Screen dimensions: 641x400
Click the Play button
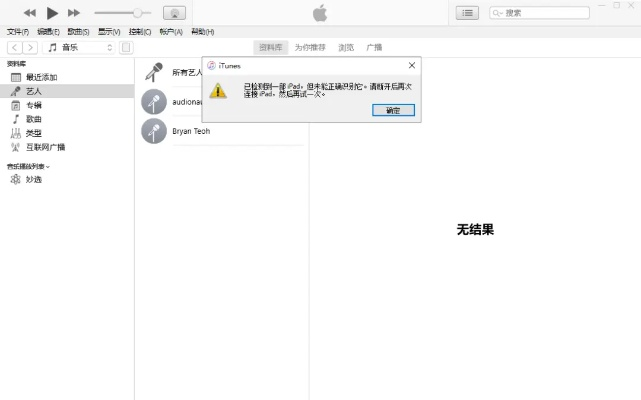[52, 13]
